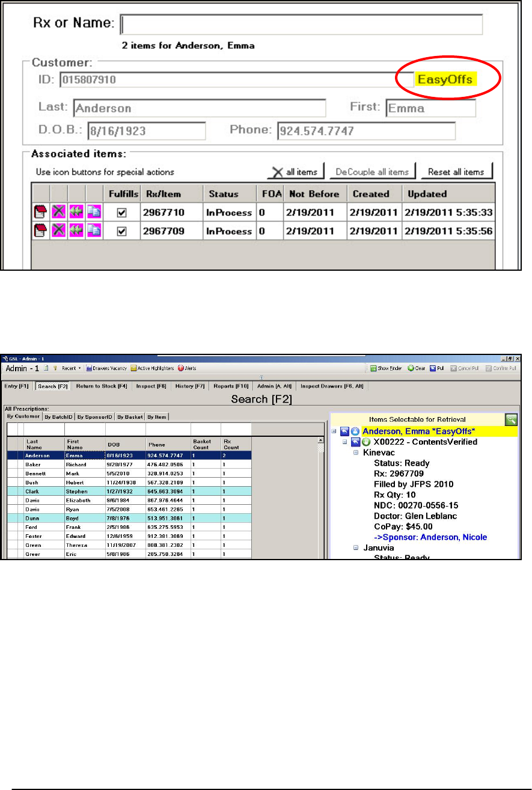Open the Inspect Drawers [F6, Alt] tab

(332, 386)
